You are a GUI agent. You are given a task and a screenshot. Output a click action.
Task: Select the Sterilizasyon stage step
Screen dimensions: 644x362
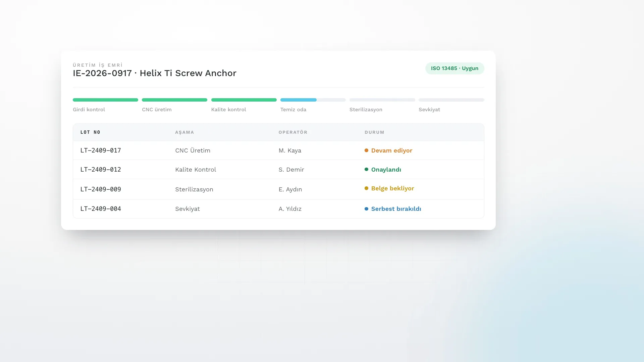pos(382,105)
